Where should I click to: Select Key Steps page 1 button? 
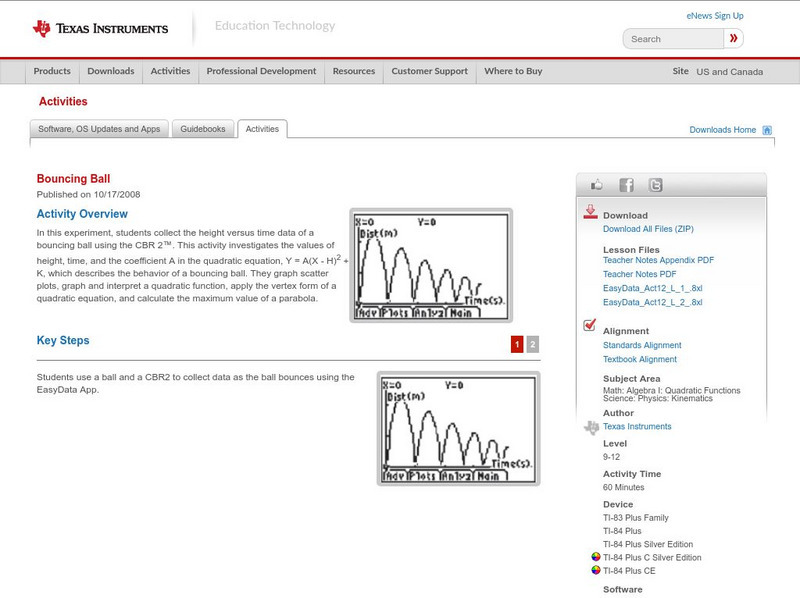pyautogui.click(x=517, y=344)
